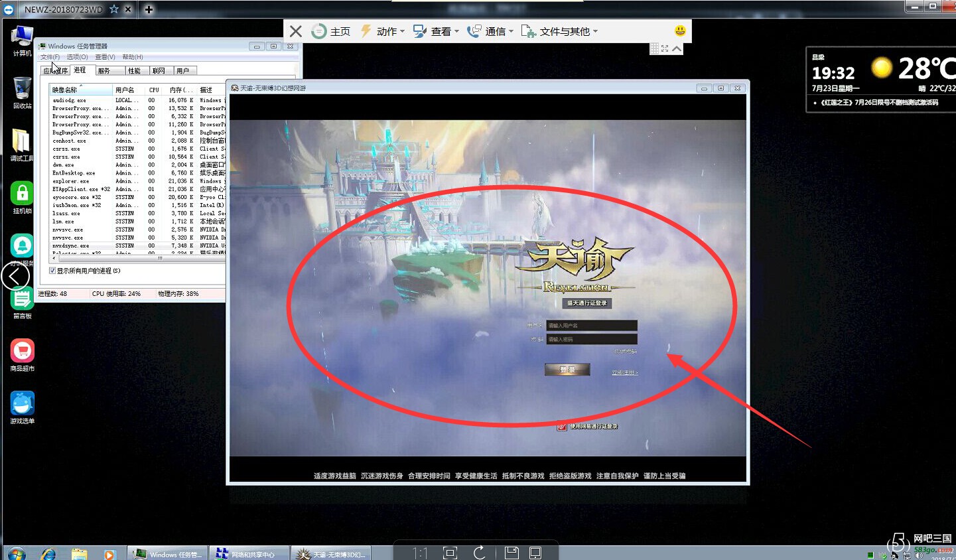Sort processes by 映像名称 column header
Viewport: 956px width, 560px height.
tap(80, 90)
